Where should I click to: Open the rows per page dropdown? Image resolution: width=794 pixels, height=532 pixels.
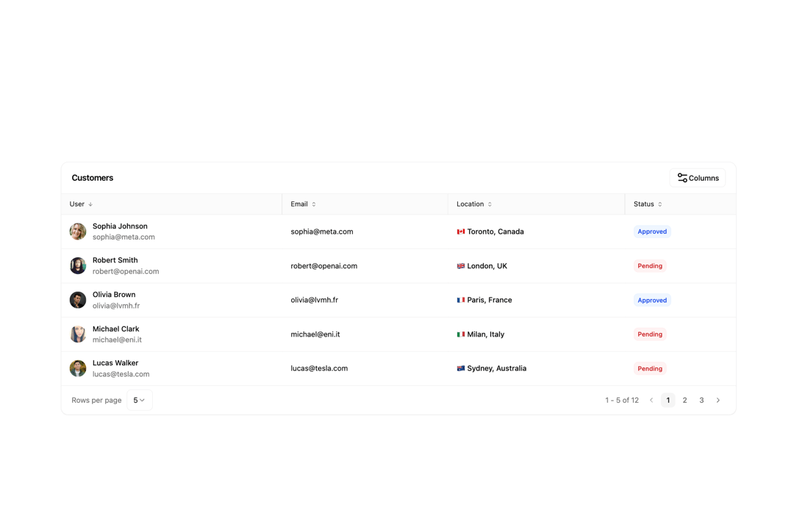pos(139,400)
